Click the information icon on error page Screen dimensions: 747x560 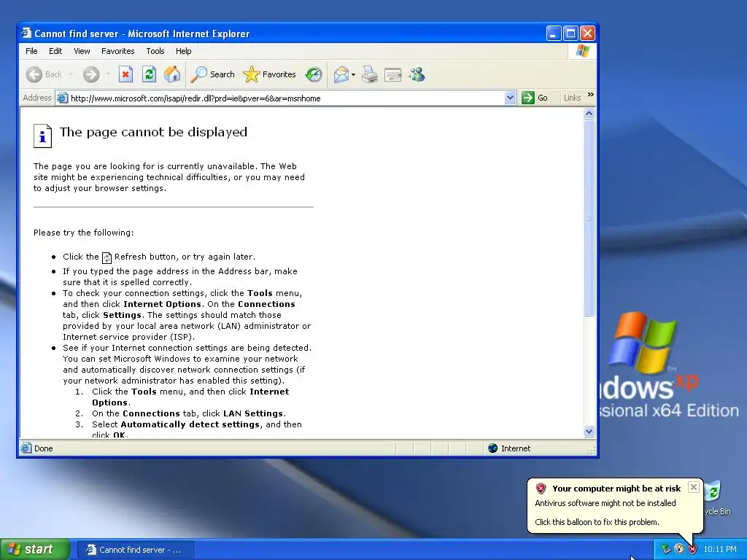(x=42, y=136)
